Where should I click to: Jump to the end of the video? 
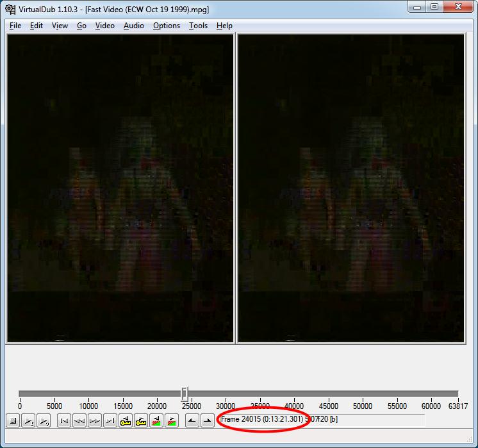[110, 421]
